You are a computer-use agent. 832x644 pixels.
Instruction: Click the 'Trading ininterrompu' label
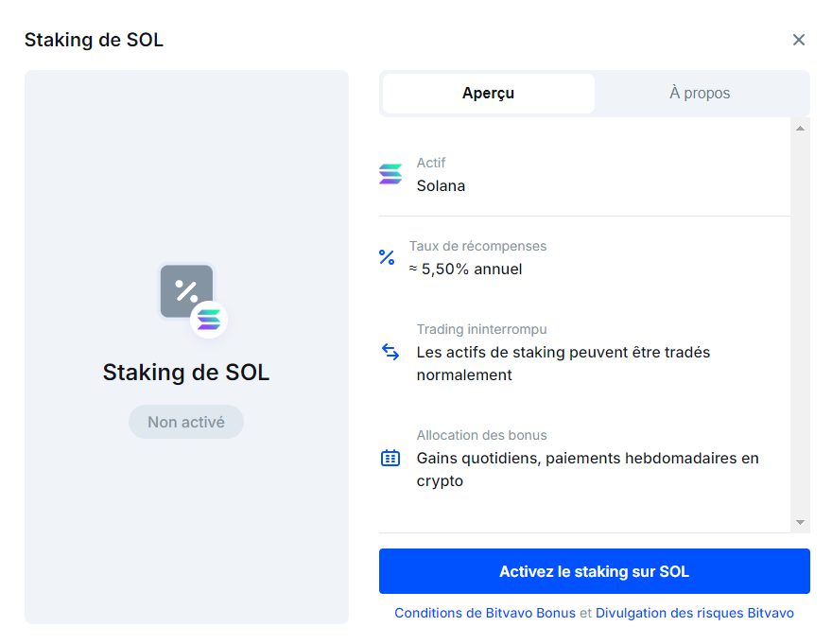(482, 329)
